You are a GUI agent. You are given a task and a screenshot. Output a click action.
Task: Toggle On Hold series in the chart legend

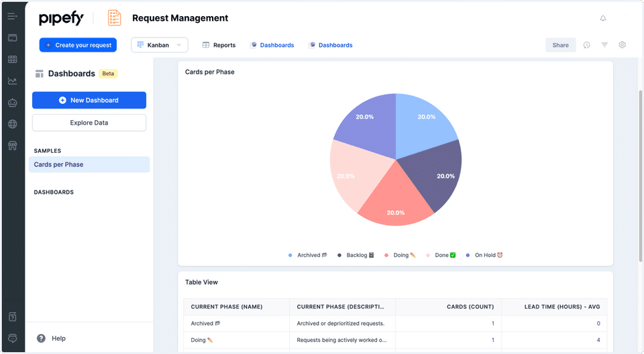coord(484,255)
